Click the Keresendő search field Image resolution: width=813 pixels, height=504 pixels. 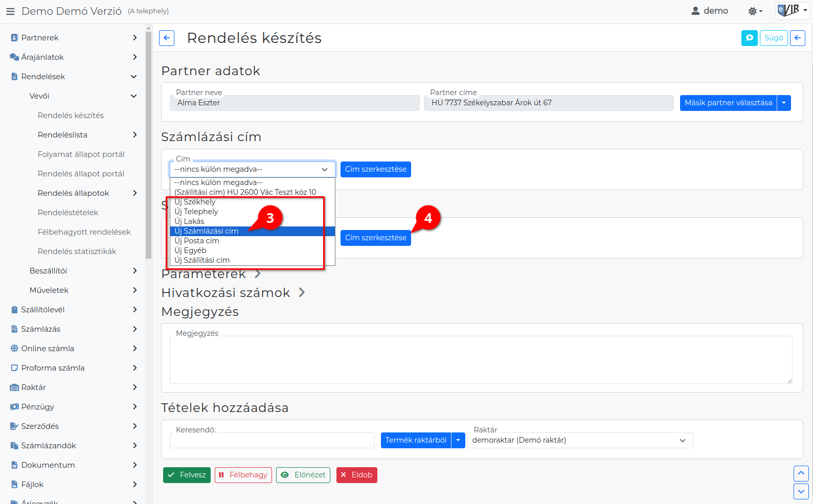(272, 440)
